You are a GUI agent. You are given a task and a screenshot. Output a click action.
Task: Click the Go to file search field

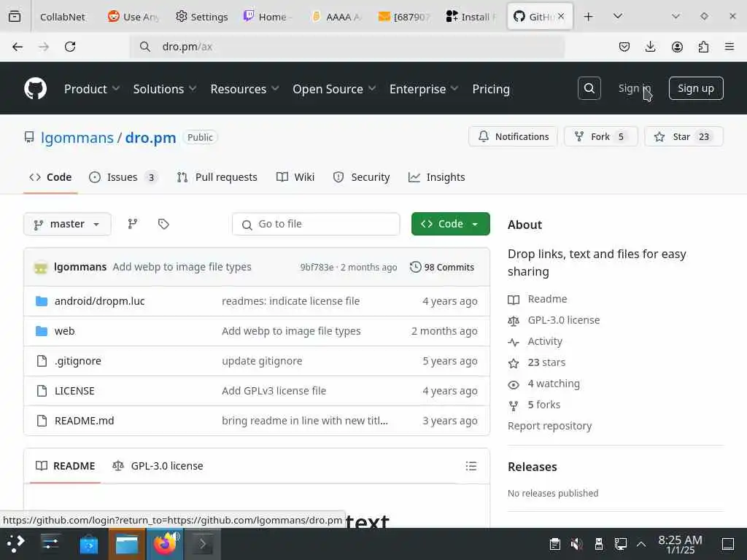pos(316,224)
